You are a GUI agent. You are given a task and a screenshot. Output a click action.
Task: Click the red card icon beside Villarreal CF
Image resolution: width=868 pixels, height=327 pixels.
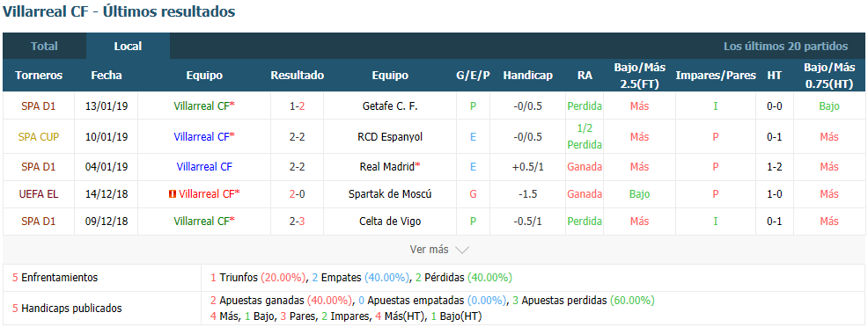tap(172, 194)
